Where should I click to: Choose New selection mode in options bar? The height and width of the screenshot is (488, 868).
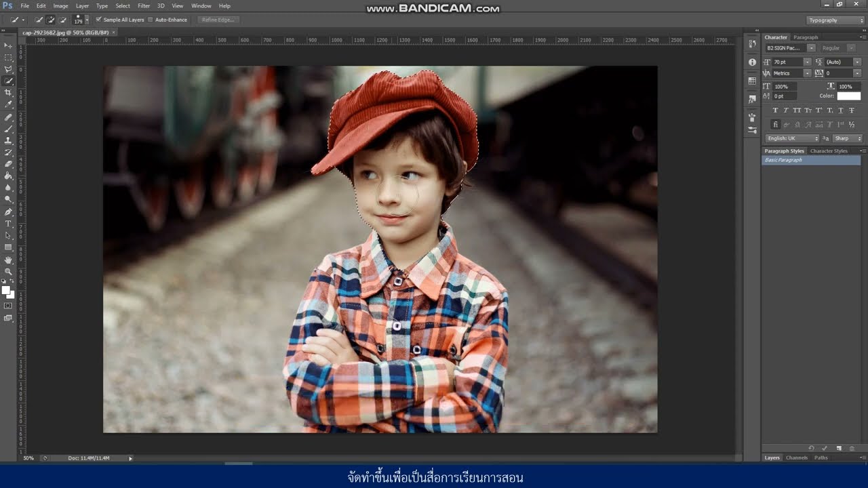(x=39, y=20)
